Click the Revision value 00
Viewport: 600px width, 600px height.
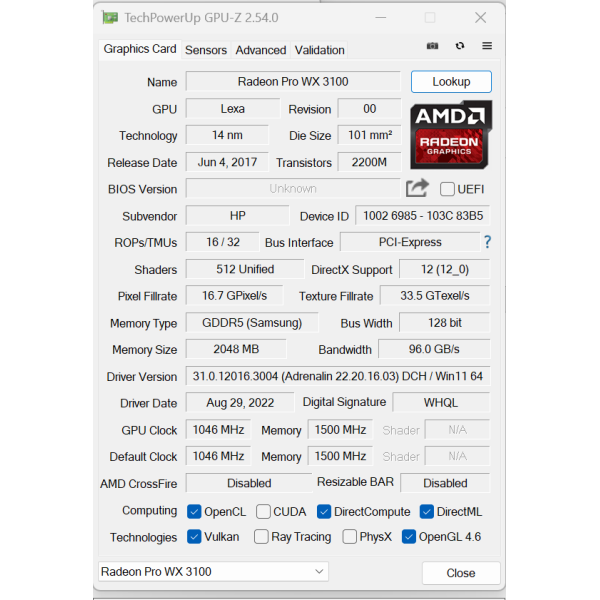pos(370,109)
